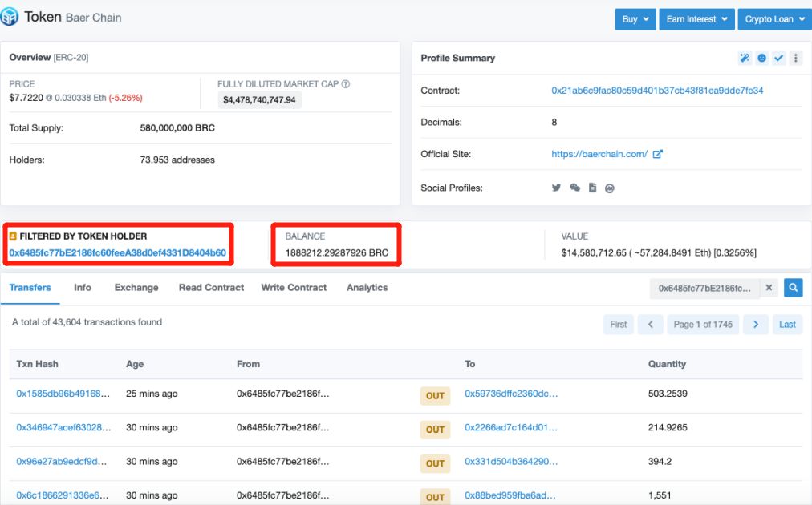
Task: Open recipient address 0x88bed959fba6ad...
Action: click(510, 495)
